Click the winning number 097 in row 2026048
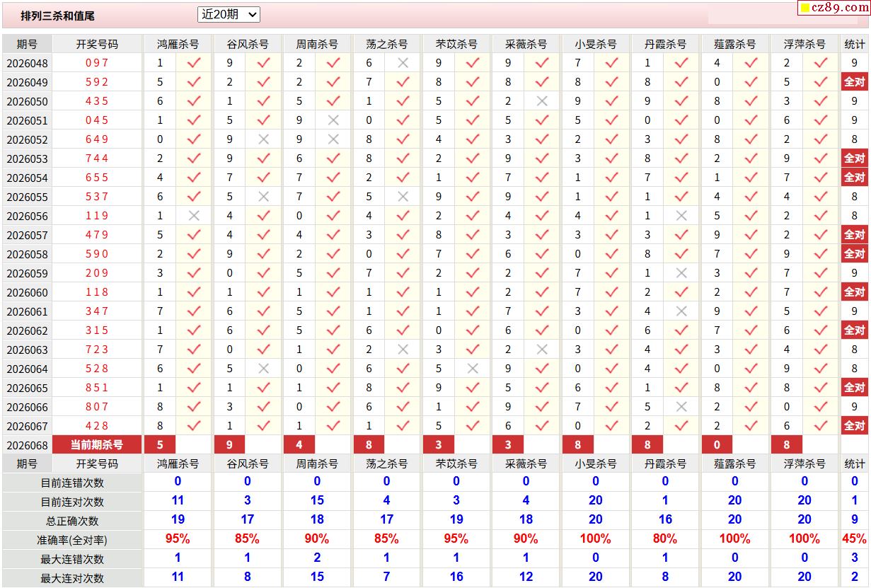This screenshot has width=871, height=588. pyautogui.click(x=97, y=63)
